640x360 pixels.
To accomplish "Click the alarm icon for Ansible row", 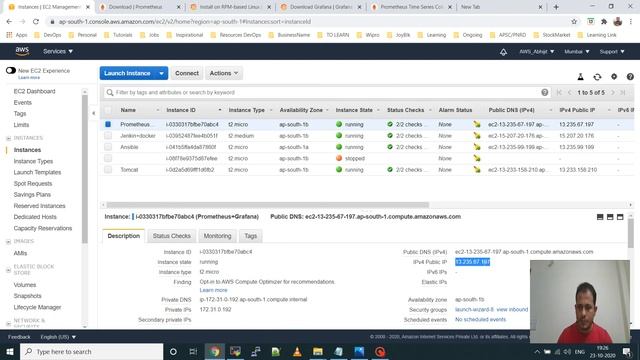I will click(477, 147).
